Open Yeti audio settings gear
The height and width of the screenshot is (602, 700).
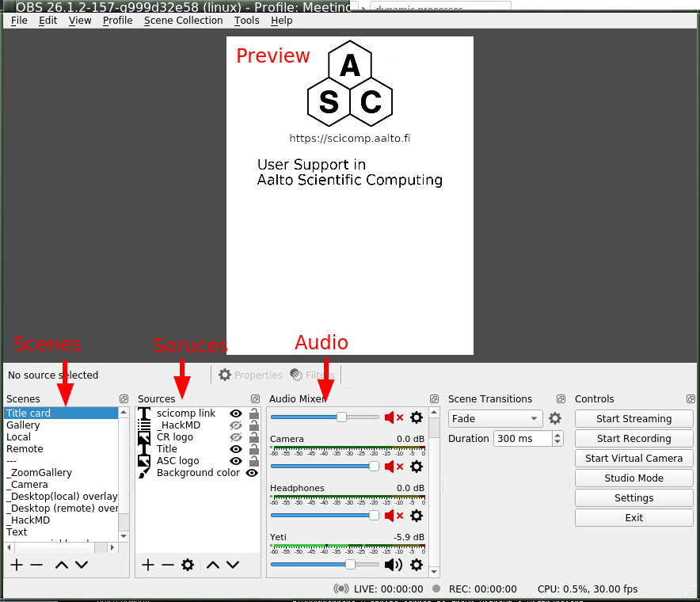tap(417, 565)
